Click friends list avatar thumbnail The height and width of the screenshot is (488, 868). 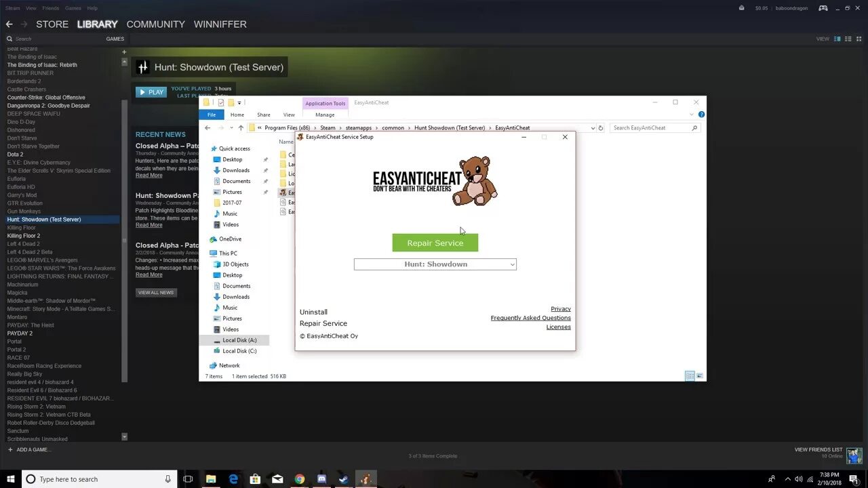point(854,455)
